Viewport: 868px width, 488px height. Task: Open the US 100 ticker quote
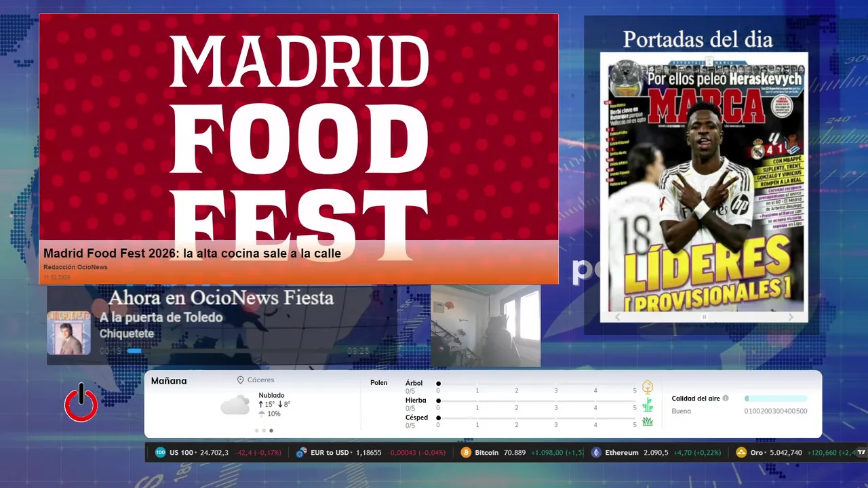[x=218, y=452]
